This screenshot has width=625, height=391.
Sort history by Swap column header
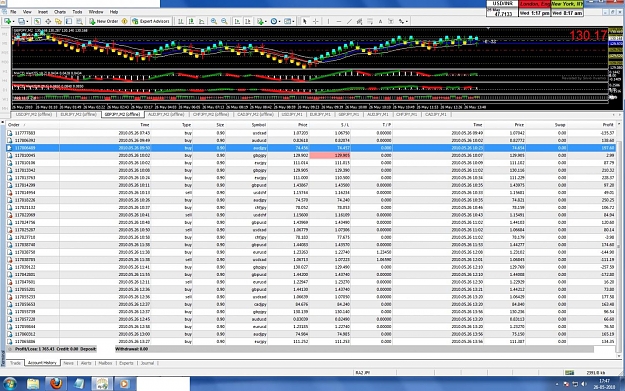(546, 125)
